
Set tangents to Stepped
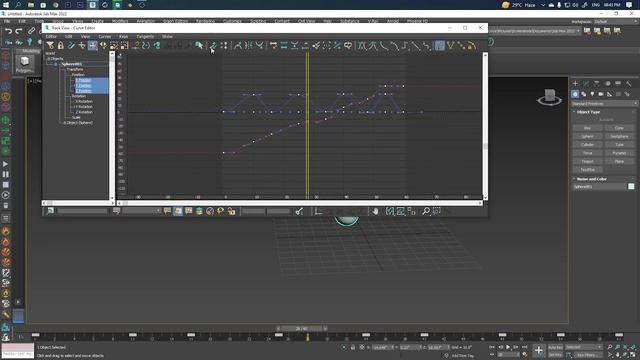click(x=405, y=45)
